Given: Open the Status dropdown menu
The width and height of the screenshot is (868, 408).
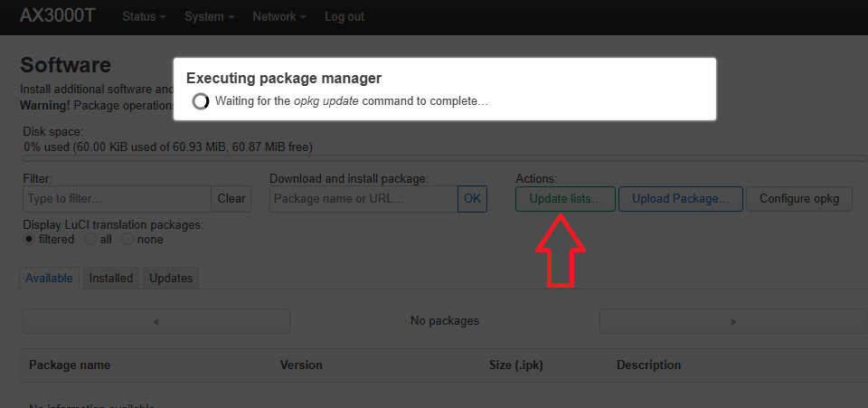Looking at the screenshot, I should 144,16.
